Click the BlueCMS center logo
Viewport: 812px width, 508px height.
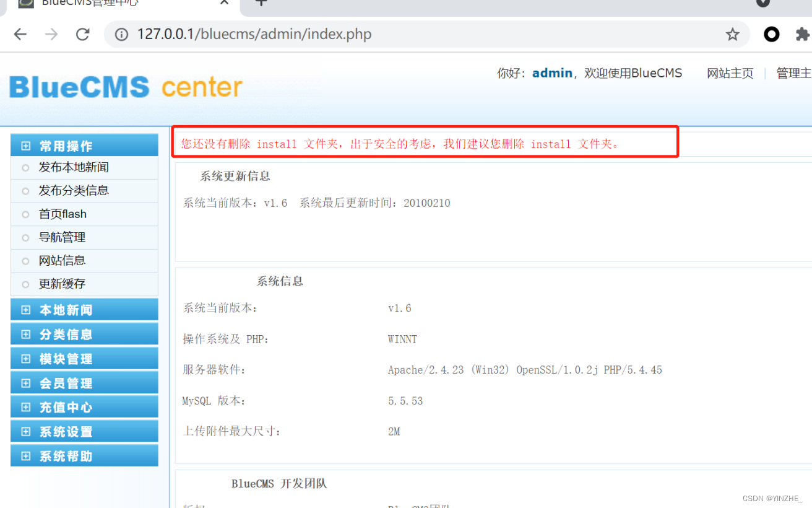point(126,87)
